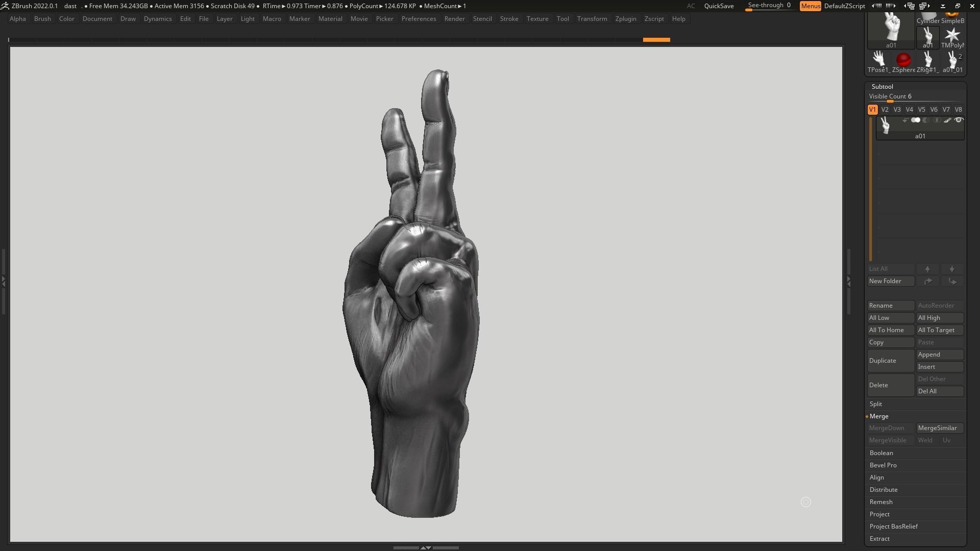The image size is (980, 551).
Task: Click the Duplicate subtool button
Action: click(x=891, y=361)
